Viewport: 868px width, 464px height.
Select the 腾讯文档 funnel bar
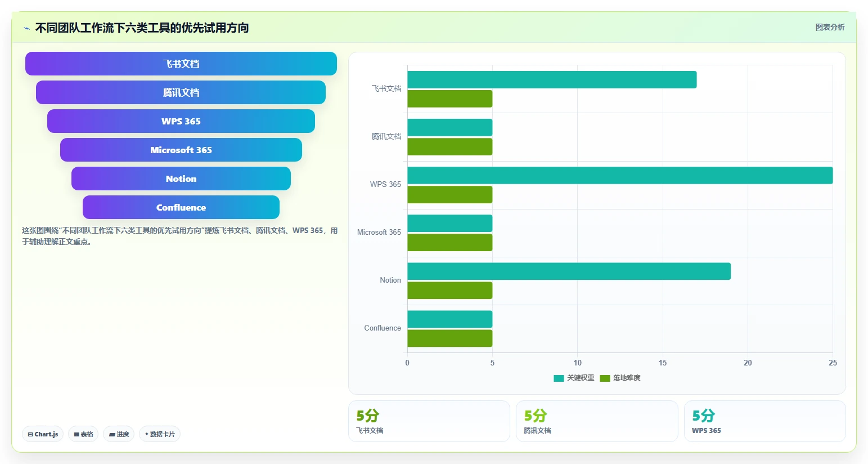[x=181, y=92]
